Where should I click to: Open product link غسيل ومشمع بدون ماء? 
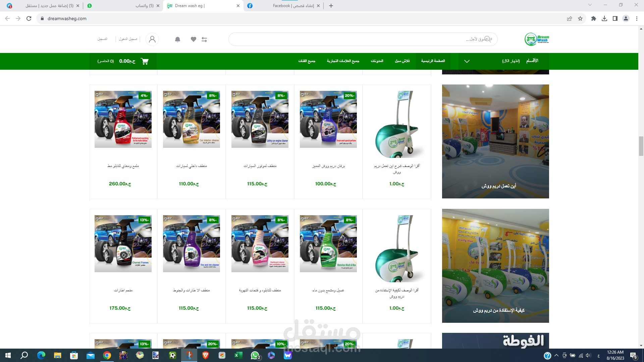(328, 290)
